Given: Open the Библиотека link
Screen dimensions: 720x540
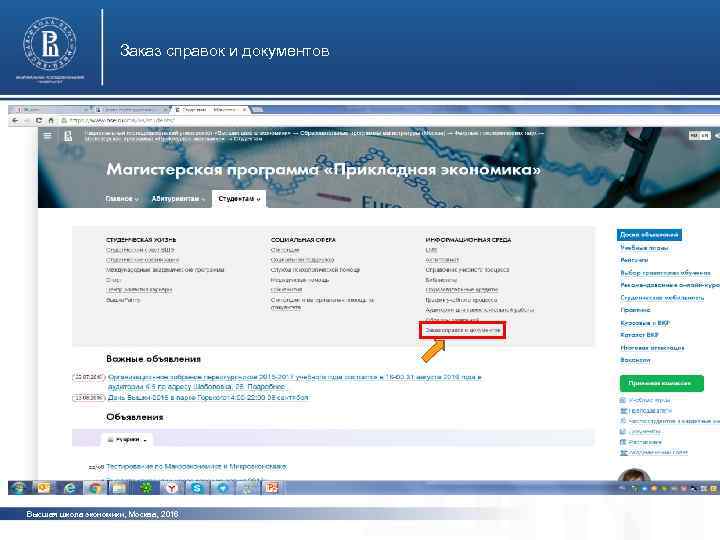Looking at the screenshot, I should click(x=441, y=280).
